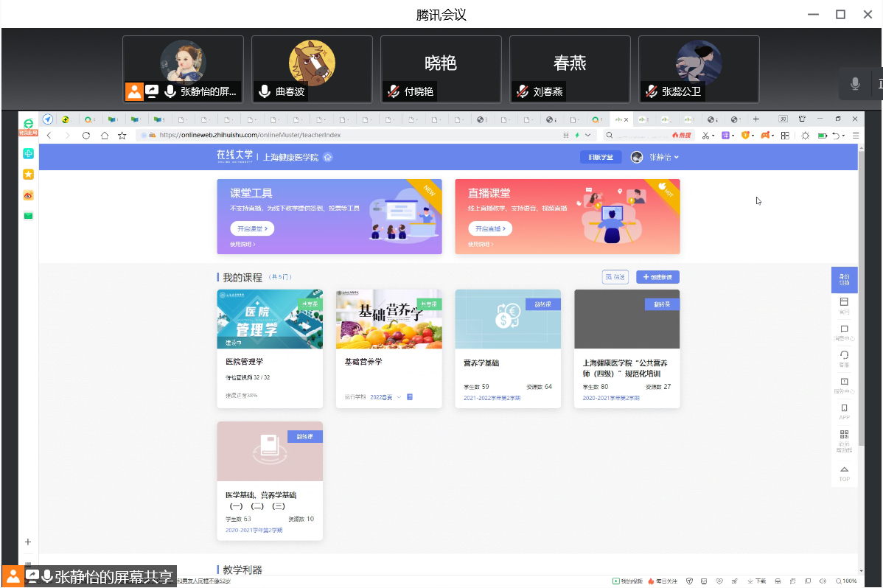Image resolution: width=883 pixels, height=588 pixels.
Task: Click the APP phone icon in right sidebar
Action: (844, 408)
